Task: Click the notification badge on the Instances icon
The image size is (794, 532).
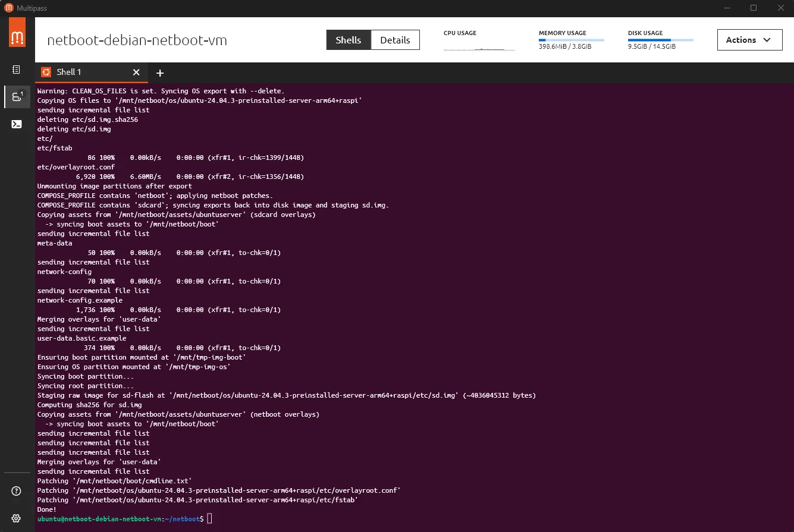Action: (x=21, y=92)
